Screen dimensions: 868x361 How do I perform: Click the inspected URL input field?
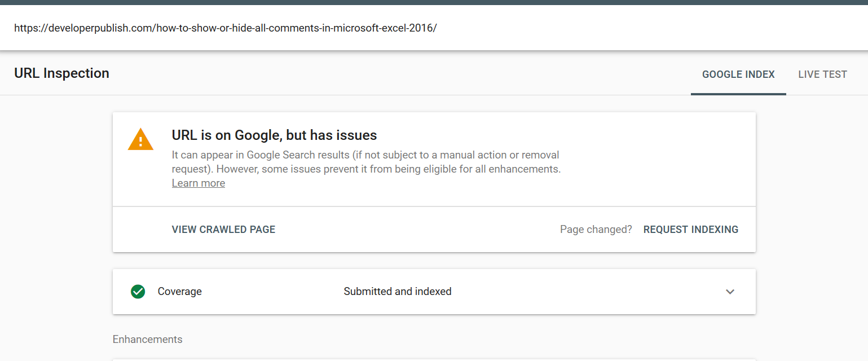click(226, 27)
